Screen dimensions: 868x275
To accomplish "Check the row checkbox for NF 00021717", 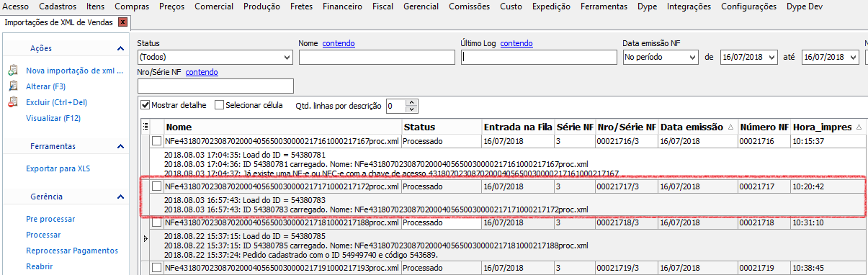I will (157, 186).
